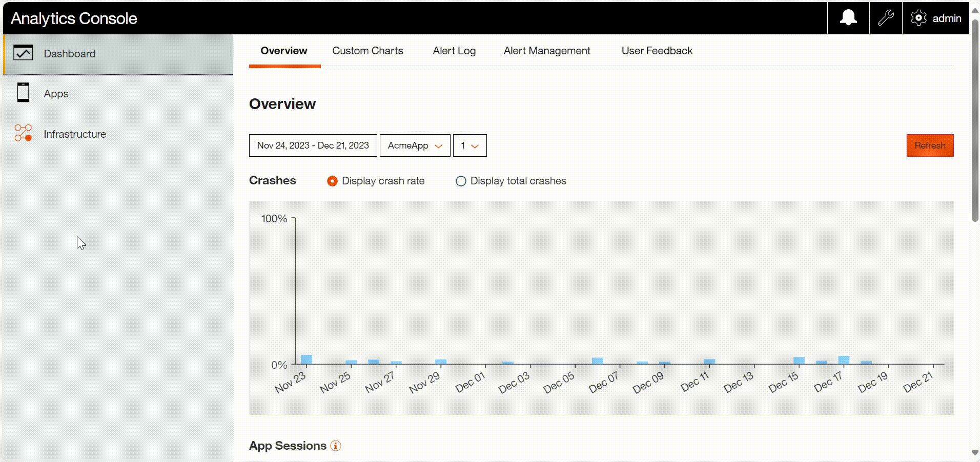The image size is (980, 462).
Task: Open the wrench tools icon
Action: pyautogui.click(x=886, y=18)
